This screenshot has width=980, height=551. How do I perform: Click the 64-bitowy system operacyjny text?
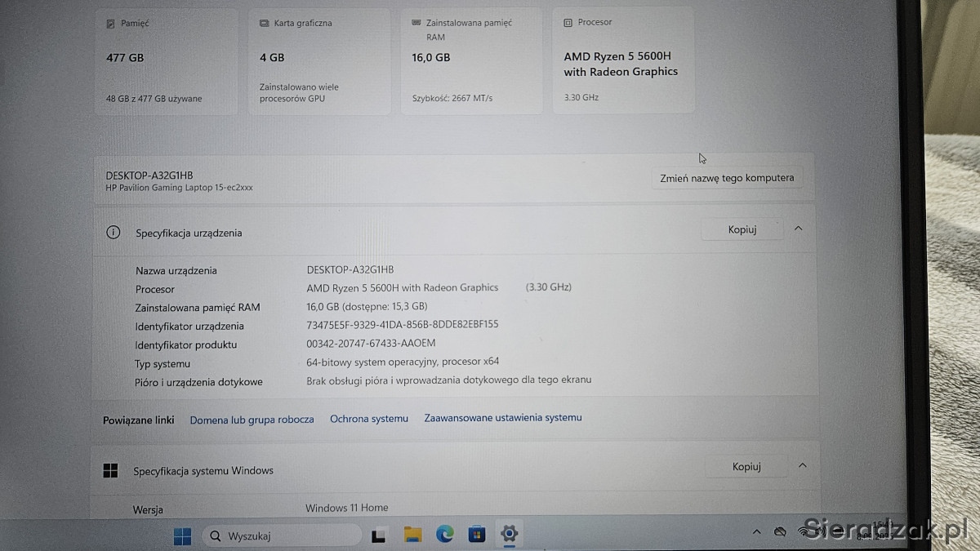403,362
